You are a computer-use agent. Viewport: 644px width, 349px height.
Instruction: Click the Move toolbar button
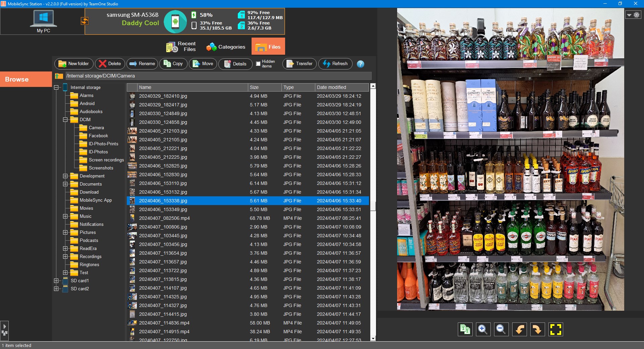point(203,64)
